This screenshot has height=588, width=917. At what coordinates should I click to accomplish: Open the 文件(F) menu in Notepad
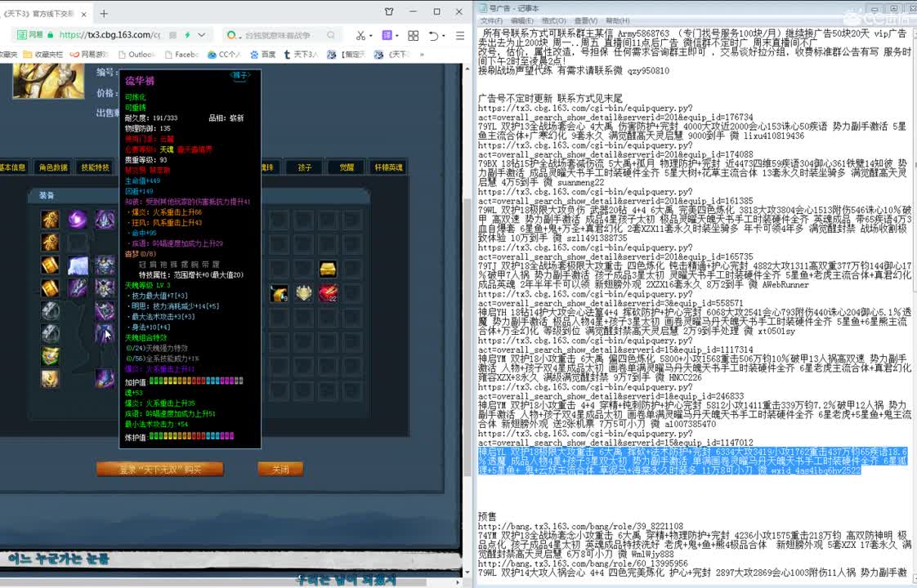[x=491, y=20]
